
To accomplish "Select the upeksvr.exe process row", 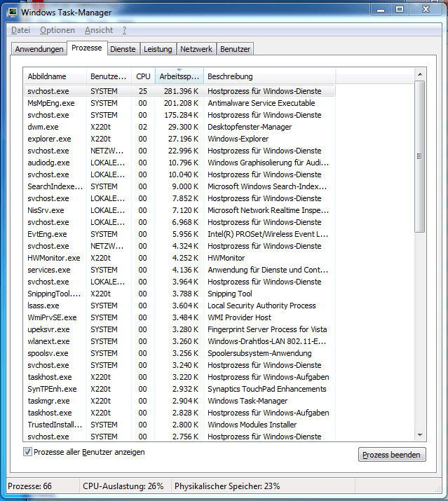I will click(x=179, y=329).
